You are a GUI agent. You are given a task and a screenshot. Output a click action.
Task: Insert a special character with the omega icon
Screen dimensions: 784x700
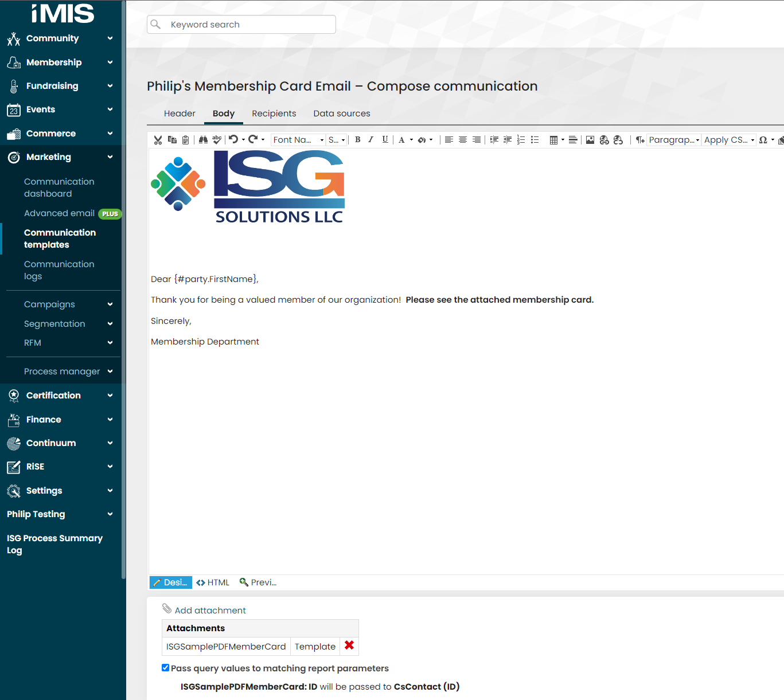click(x=764, y=139)
